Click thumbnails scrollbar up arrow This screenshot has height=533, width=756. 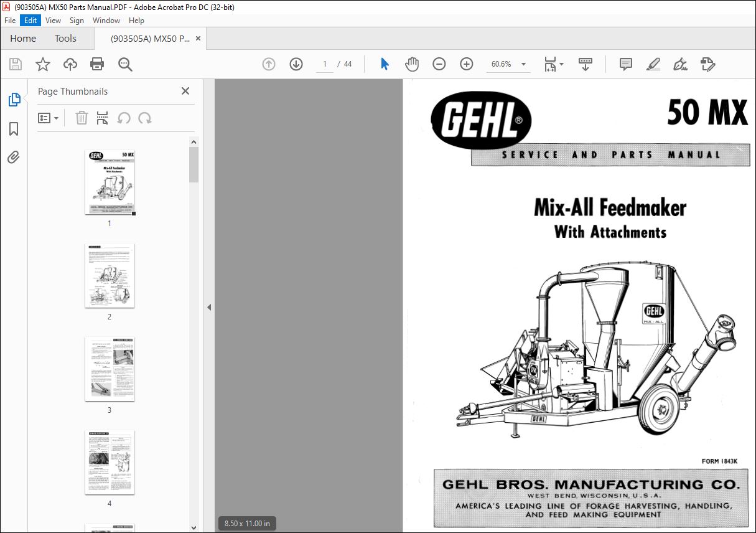pos(194,142)
